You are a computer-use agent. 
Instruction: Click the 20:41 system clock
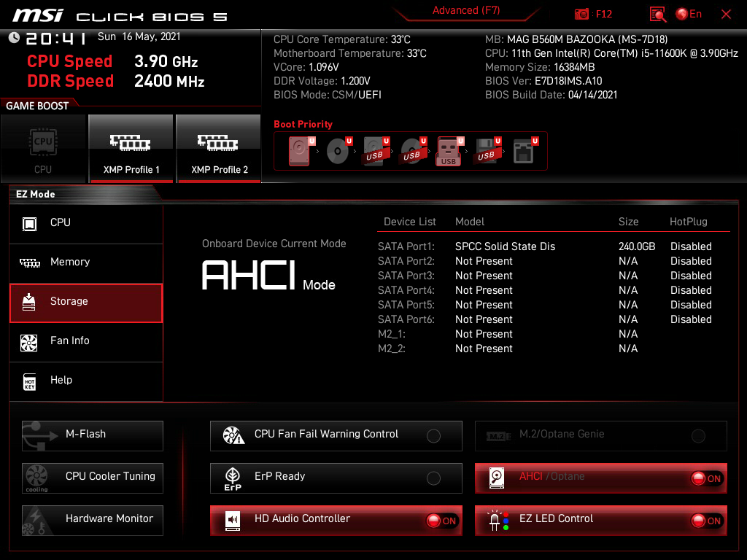pos(55,38)
